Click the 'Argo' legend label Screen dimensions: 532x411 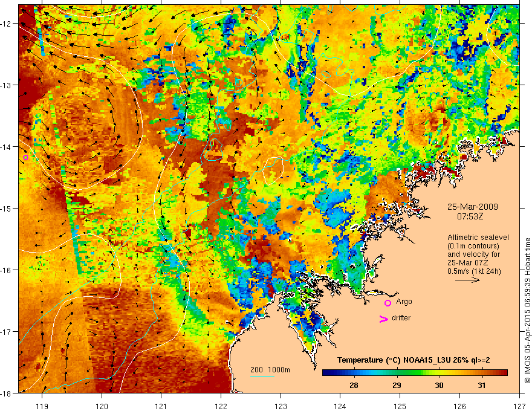pos(404,302)
